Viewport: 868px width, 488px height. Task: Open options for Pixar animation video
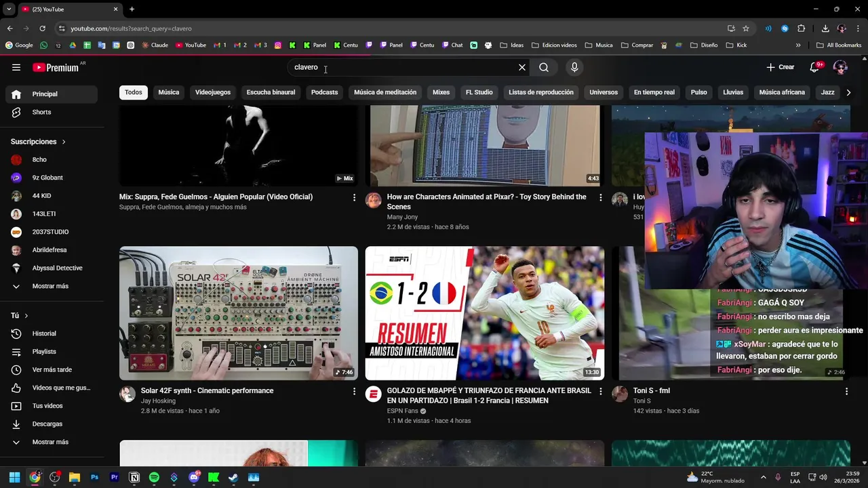point(600,197)
